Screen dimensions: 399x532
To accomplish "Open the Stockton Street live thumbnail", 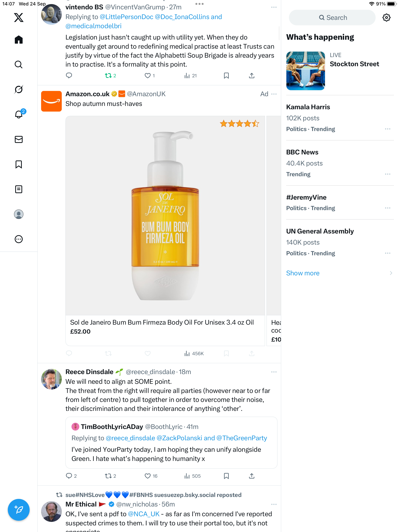I will 305,71.
